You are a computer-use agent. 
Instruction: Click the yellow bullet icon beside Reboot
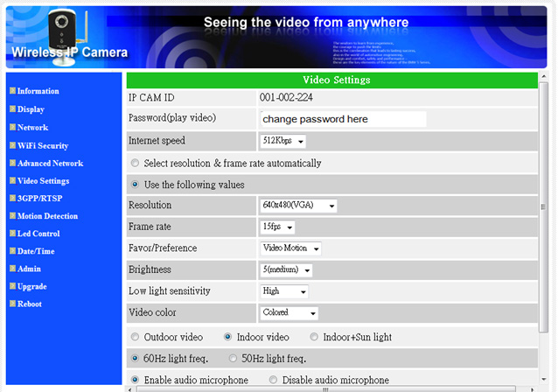[x=12, y=304]
